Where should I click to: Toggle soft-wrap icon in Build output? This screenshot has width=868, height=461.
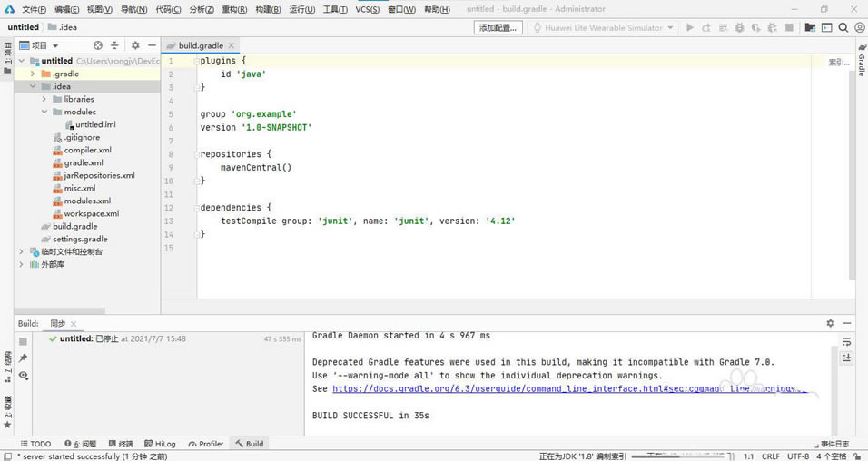click(x=846, y=341)
